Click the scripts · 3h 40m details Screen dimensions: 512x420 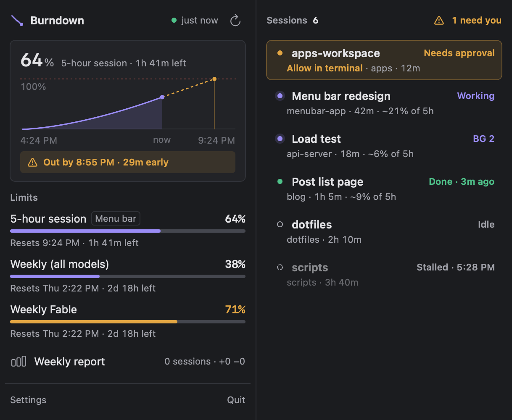point(322,282)
